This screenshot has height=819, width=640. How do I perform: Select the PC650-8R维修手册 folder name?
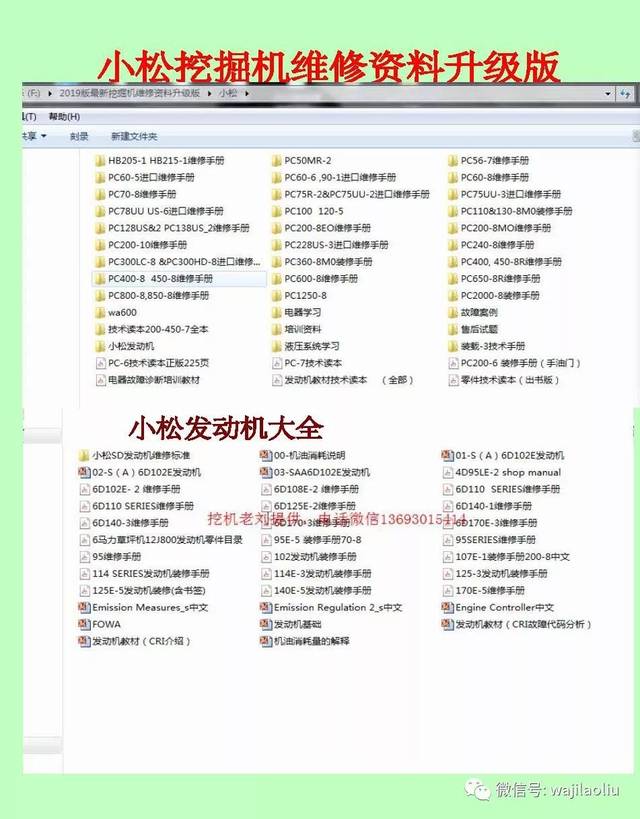pos(501,278)
